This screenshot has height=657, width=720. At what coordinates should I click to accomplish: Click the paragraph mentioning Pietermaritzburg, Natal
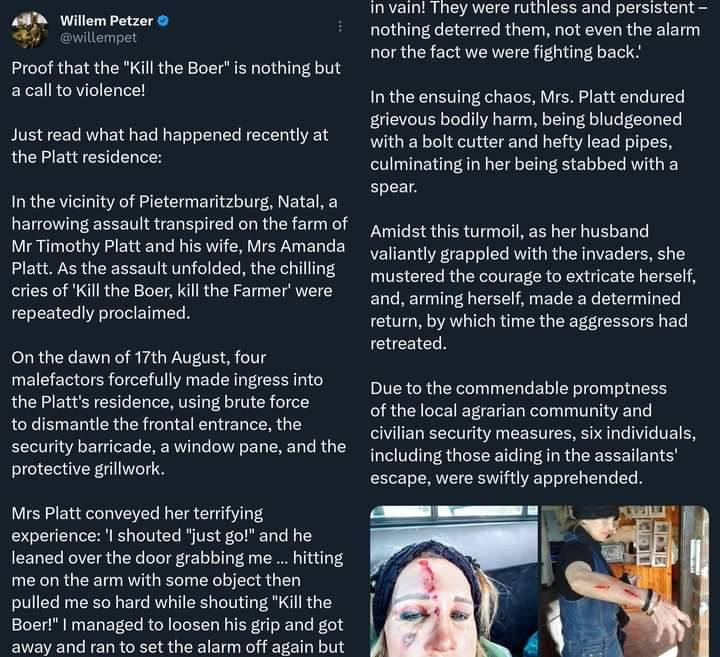pos(180,257)
